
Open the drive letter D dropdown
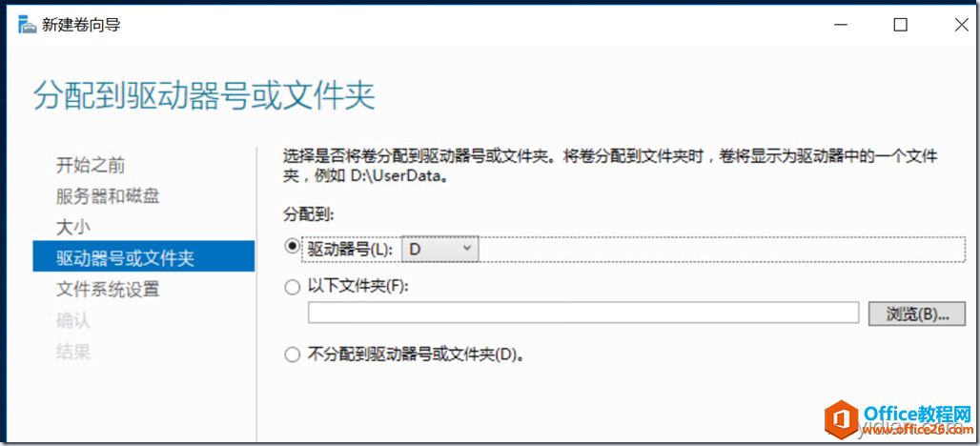coord(440,249)
